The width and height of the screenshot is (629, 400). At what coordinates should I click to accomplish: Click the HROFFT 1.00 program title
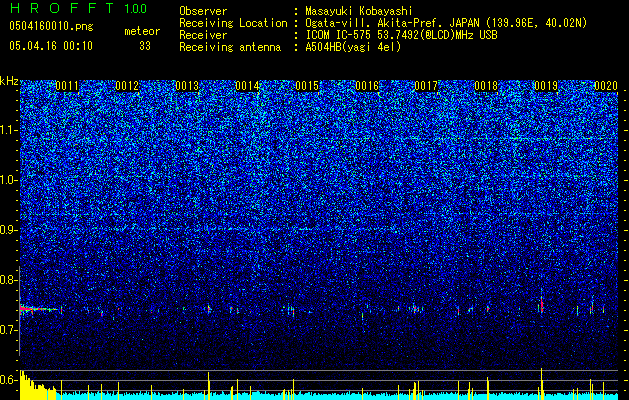pyautogui.click(x=78, y=8)
